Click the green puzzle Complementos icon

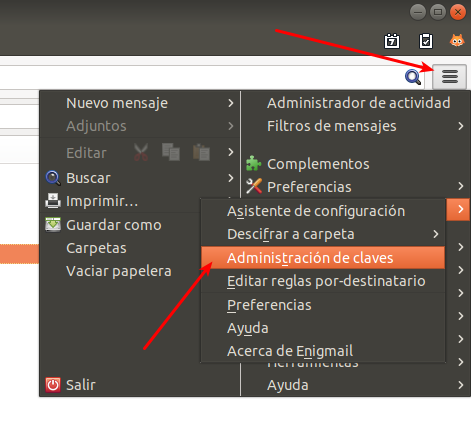click(254, 164)
